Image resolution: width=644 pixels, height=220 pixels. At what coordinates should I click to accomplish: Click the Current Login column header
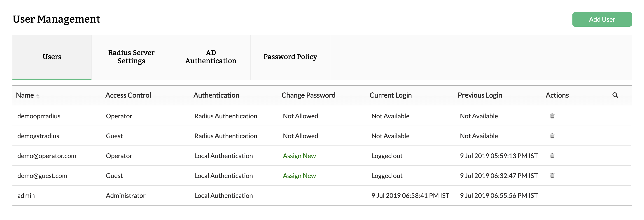[x=390, y=95]
